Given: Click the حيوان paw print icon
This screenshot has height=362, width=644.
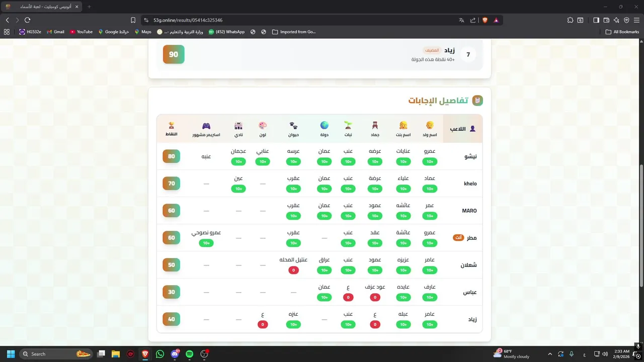Looking at the screenshot, I should coord(293,125).
